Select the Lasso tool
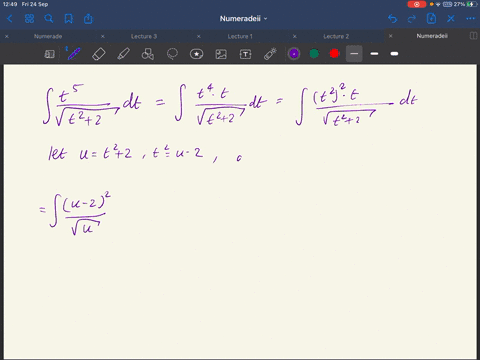This screenshot has width=480, height=360. tap(172, 54)
